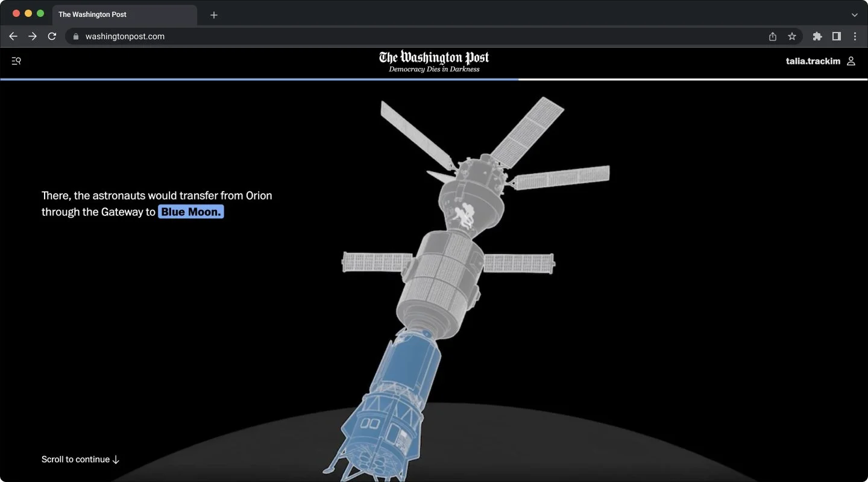Go back with the browser back arrow
868x482 pixels.
tap(13, 36)
